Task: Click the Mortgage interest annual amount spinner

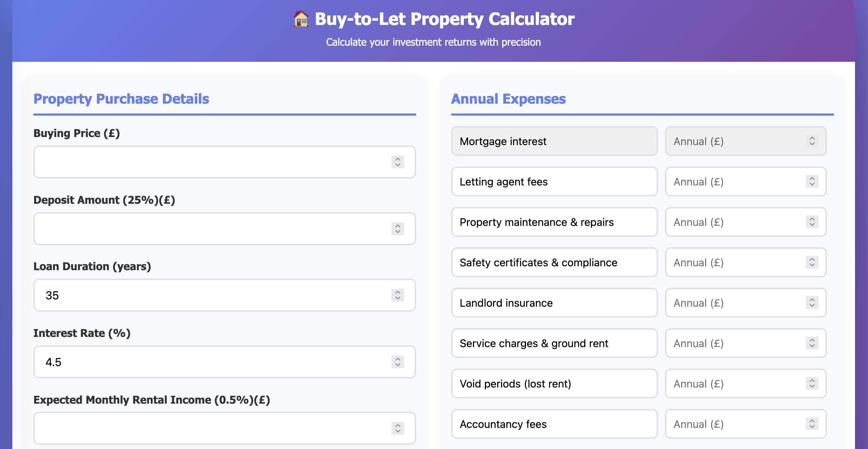Action: [812, 141]
